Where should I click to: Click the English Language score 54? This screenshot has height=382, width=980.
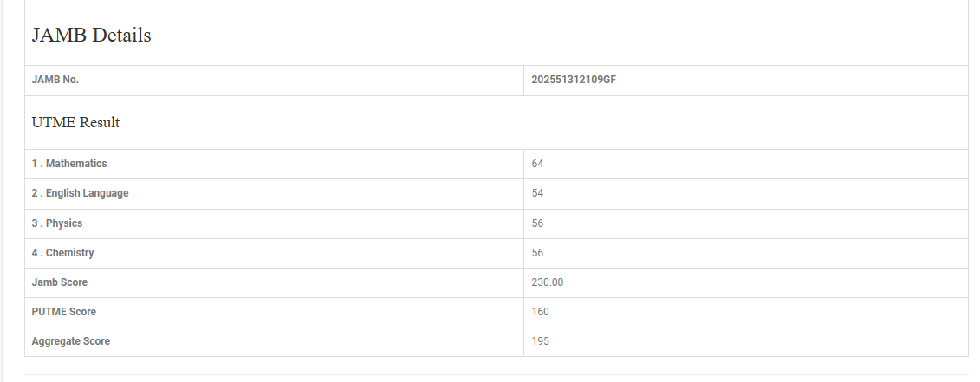pos(538,193)
